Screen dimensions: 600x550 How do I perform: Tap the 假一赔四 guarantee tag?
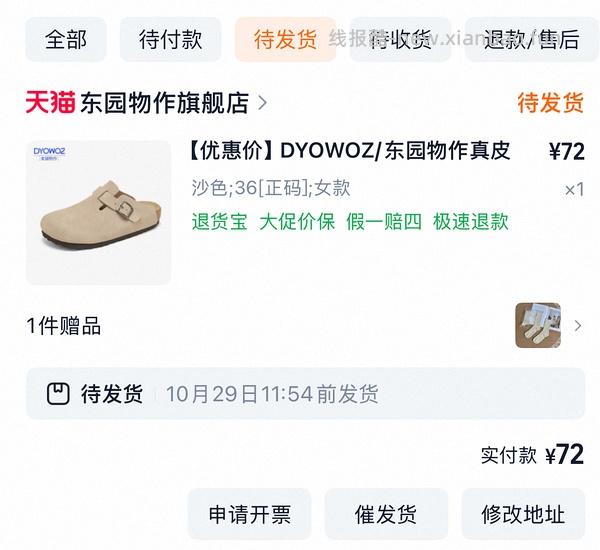coord(384,222)
